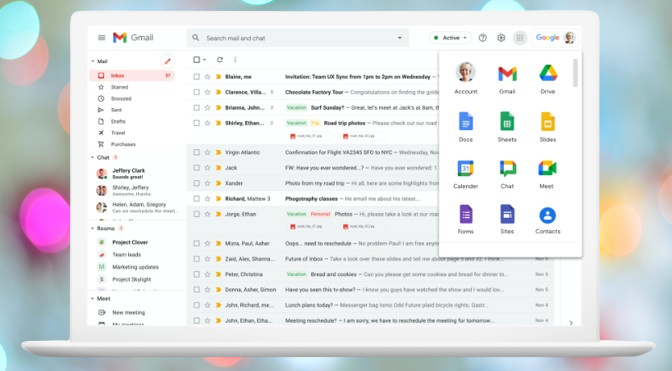Check the Blaine, me email checkbox
The width and height of the screenshot is (672, 371).
(x=196, y=77)
